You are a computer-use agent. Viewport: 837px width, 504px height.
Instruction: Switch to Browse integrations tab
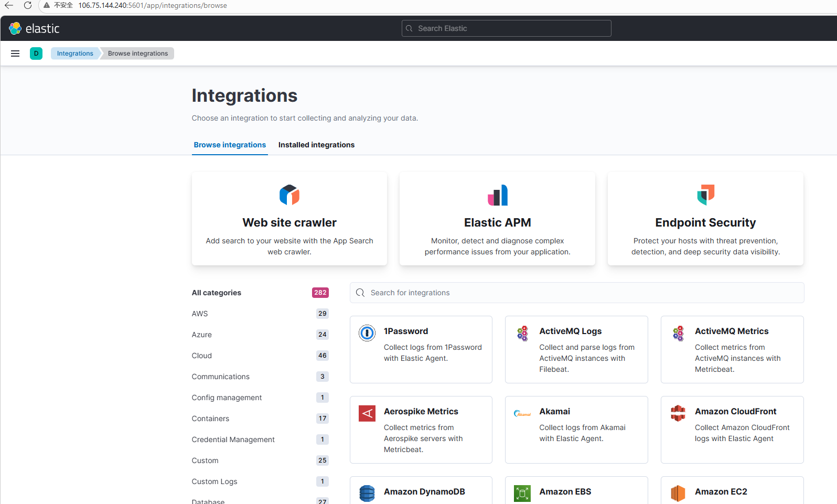230,145
